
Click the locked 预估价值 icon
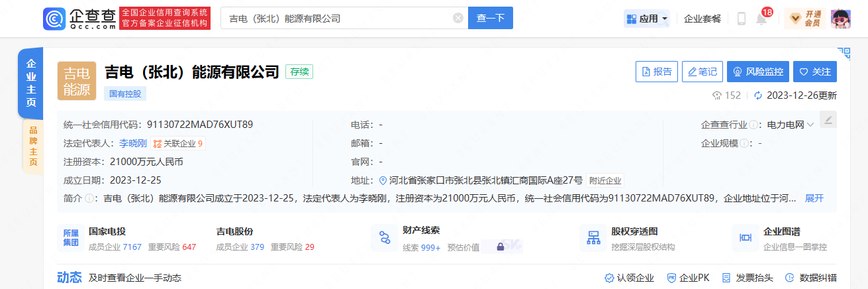(x=501, y=247)
